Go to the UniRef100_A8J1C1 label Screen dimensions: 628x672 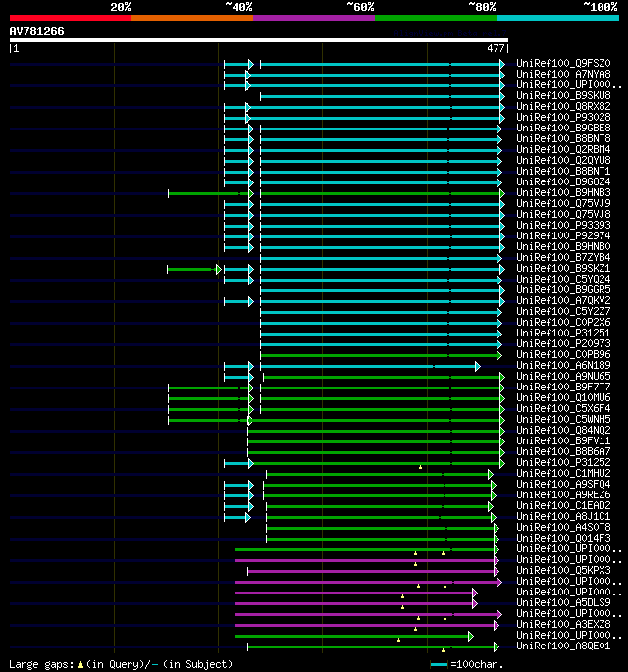coord(563,516)
